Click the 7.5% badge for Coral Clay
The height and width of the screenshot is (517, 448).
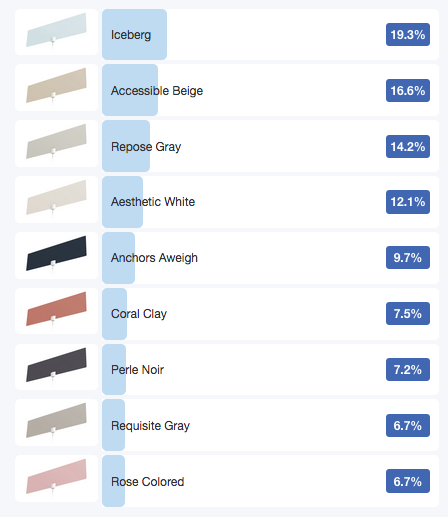(x=408, y=313)
